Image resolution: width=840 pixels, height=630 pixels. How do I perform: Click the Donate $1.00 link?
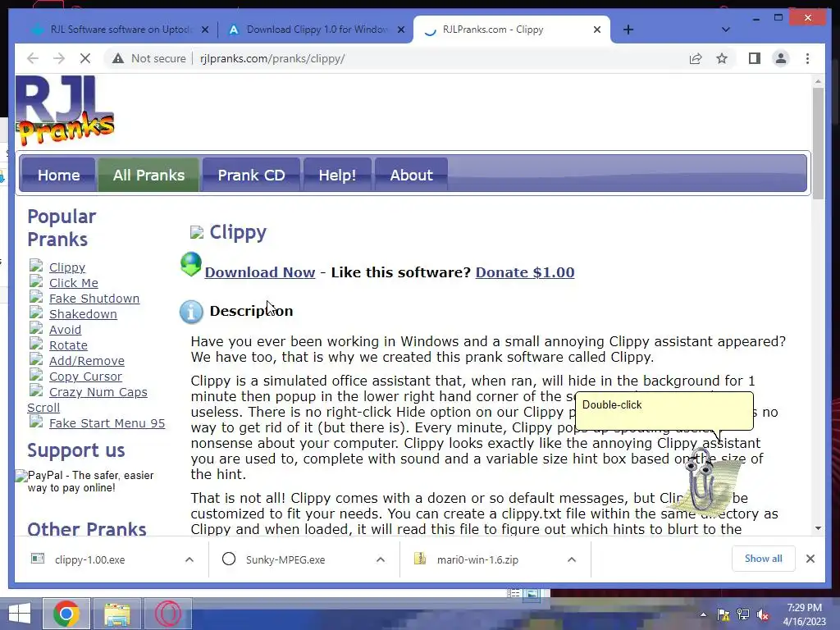(x=525, y=272)
